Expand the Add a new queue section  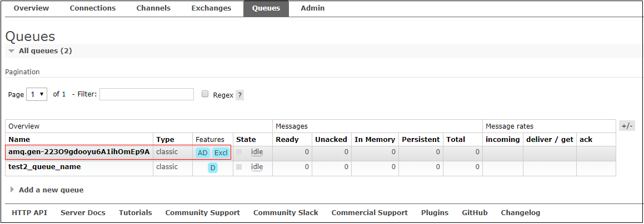coord(51,190)
